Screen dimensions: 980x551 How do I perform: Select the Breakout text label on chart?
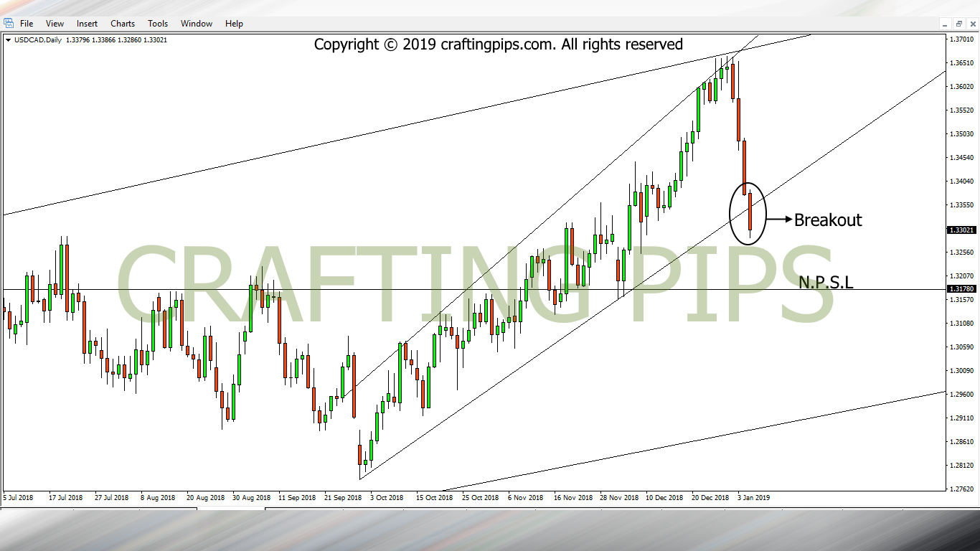828,220
